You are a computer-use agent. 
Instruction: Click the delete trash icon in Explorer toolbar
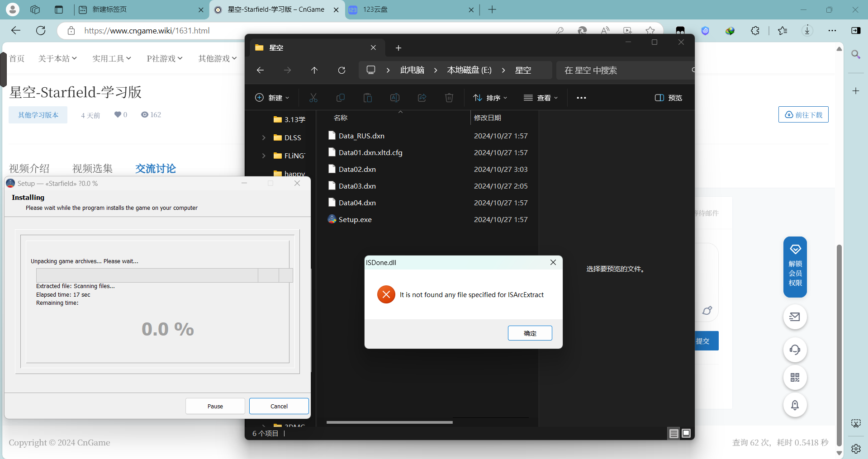pos(449,98)
